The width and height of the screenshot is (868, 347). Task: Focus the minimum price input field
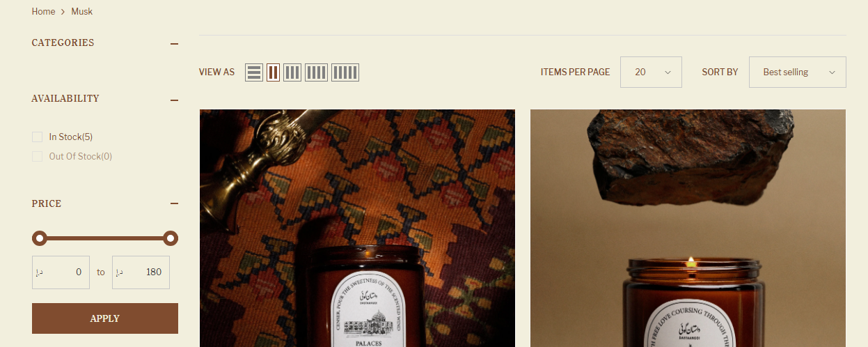(x=61, y=272)
